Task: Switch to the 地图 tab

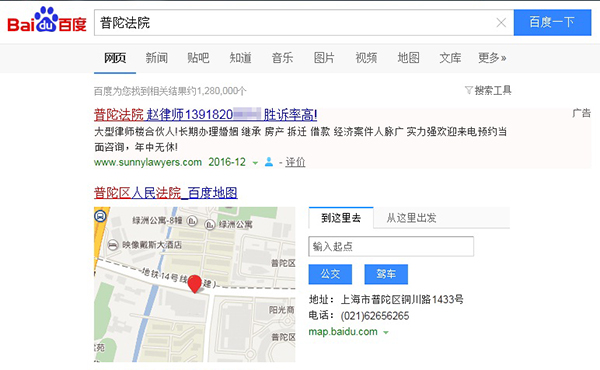Action: pyautogui.click(x=408, y=58)
